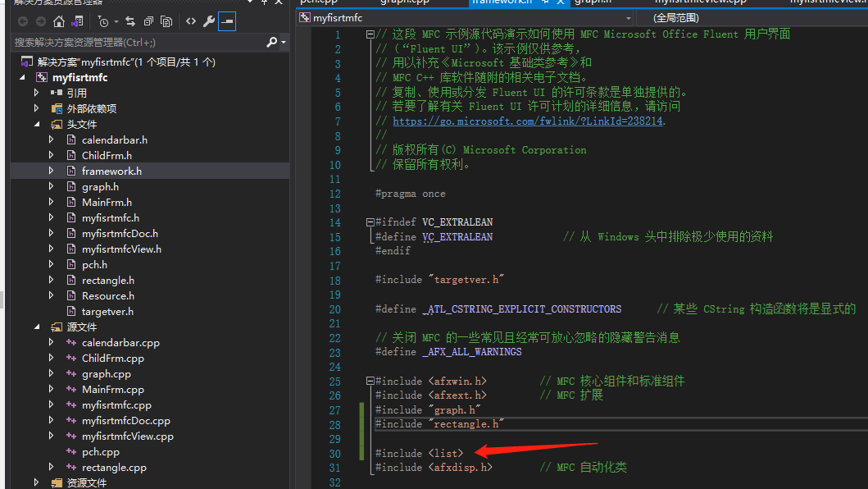Select myfisrtmfcDoc.h file
868x489 pixels.
pyautogui.click(x=120, y=233)
